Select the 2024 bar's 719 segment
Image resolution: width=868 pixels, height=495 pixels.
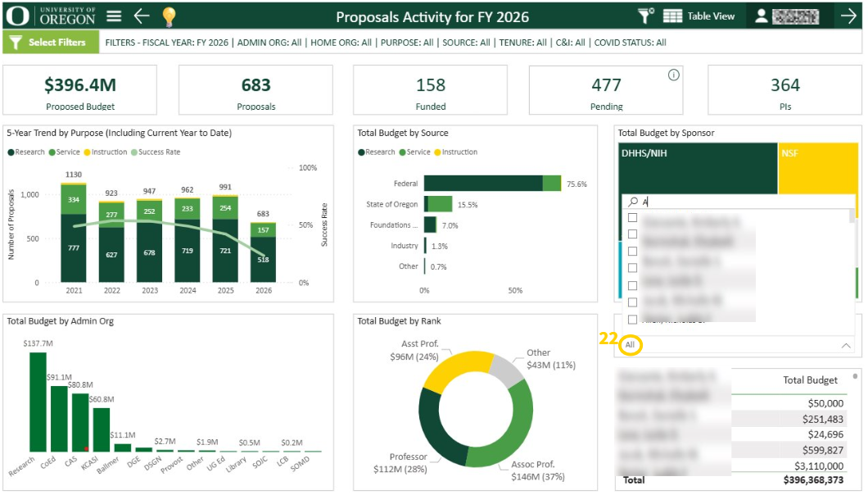click(x=187, y=251)
